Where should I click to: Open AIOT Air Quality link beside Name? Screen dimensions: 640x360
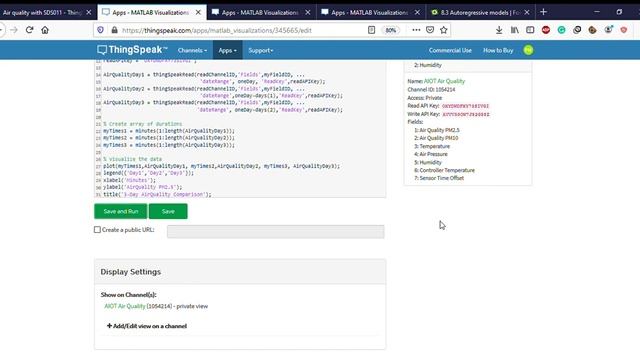(444, 81)
